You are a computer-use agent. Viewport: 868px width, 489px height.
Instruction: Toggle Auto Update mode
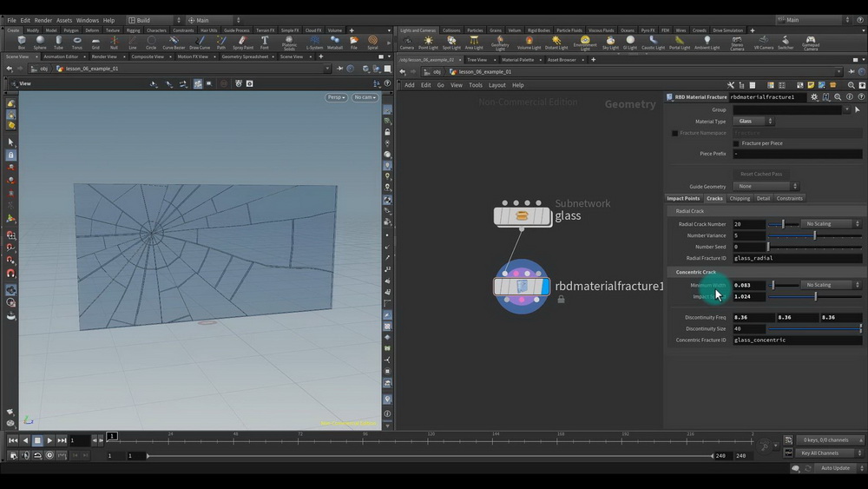click(x=839, y=468)
